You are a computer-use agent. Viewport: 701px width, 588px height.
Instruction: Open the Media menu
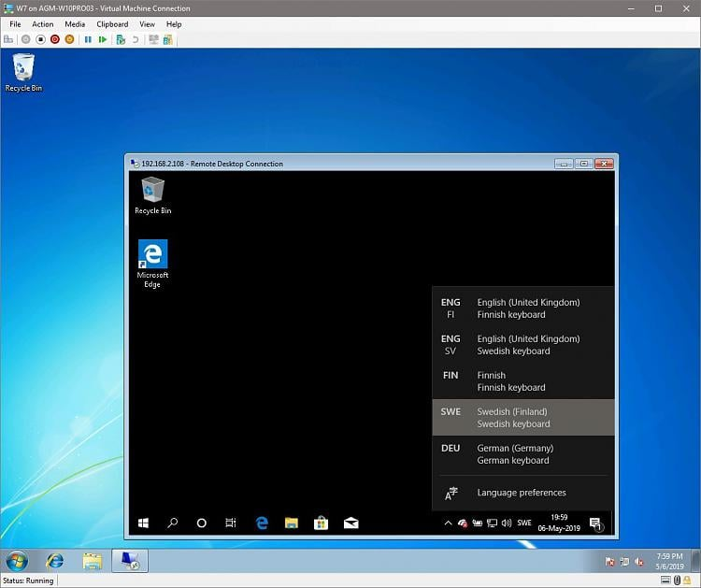pyautogui.click(x=75, y=24)
